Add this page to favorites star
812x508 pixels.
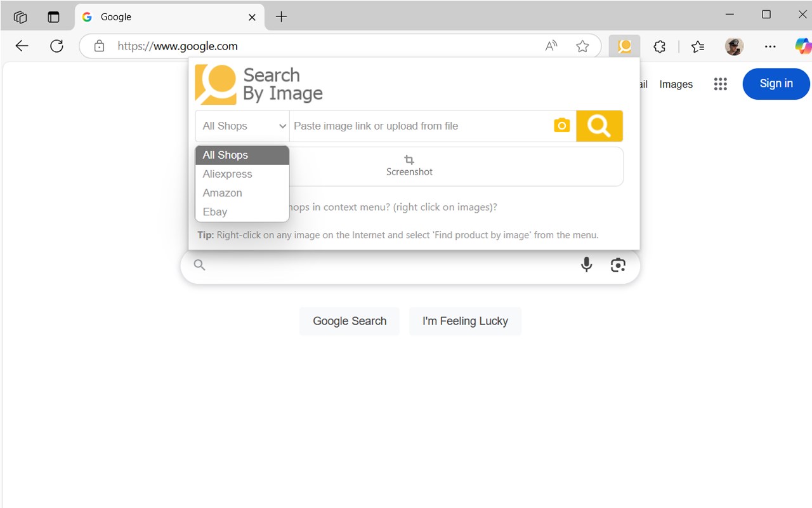click(582, 46)
